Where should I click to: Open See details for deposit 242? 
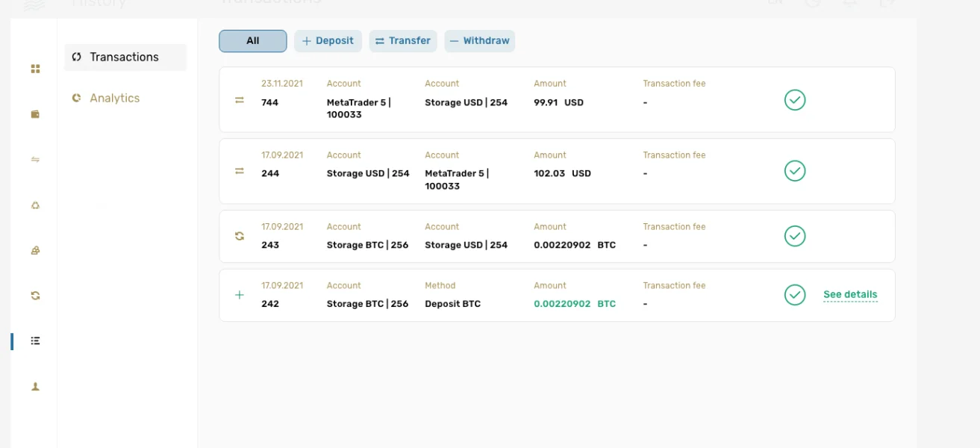pyautogui.click(x=850, y=295)
